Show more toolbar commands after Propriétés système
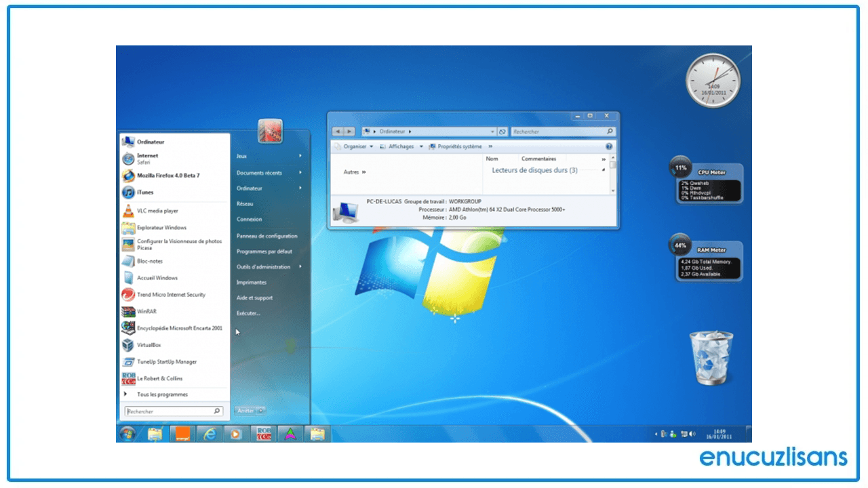The image size is (868, 488). (490, 146)
